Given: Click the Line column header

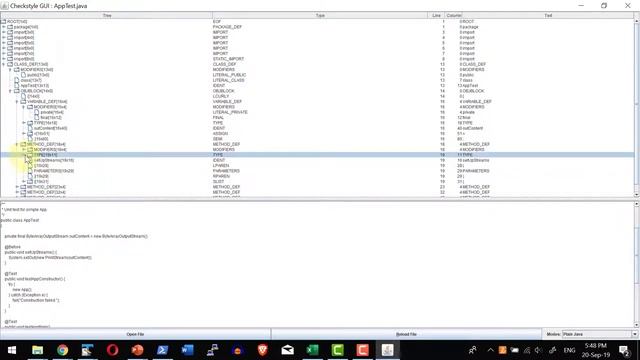Looking at the screenshot, I should point(436,15).
